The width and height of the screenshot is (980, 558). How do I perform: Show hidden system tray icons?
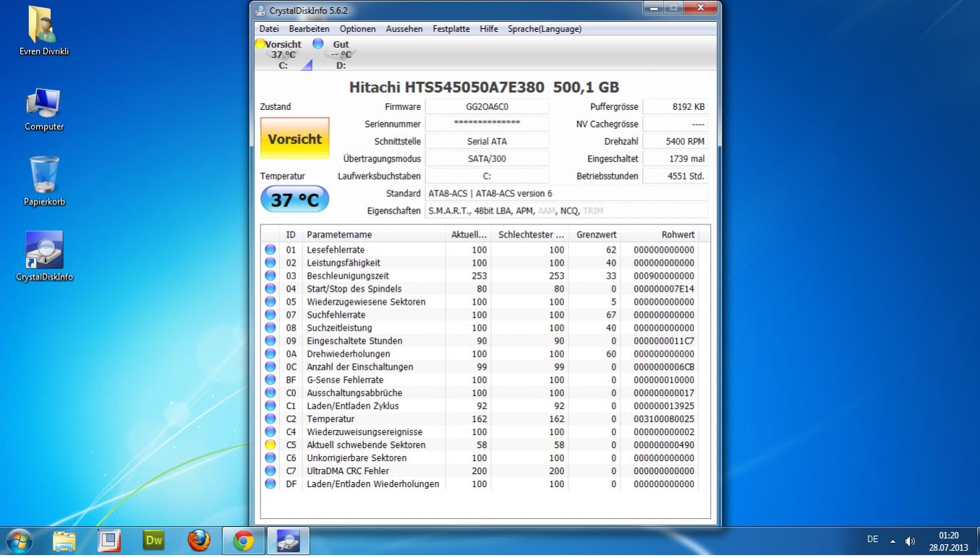point(892,541)
